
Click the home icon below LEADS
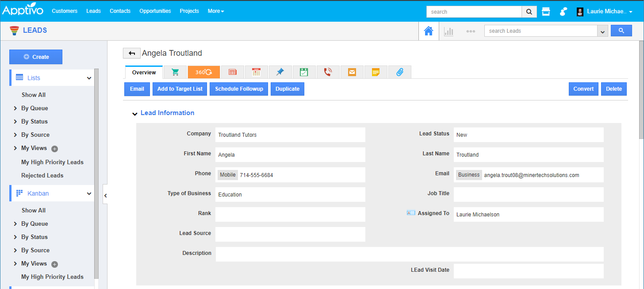[428, 31]
